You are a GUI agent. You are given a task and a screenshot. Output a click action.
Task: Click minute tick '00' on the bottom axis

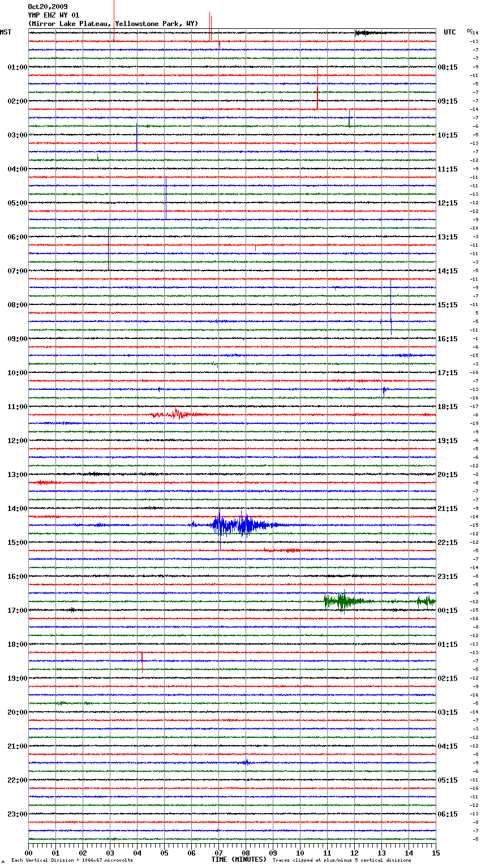(28, 853)
